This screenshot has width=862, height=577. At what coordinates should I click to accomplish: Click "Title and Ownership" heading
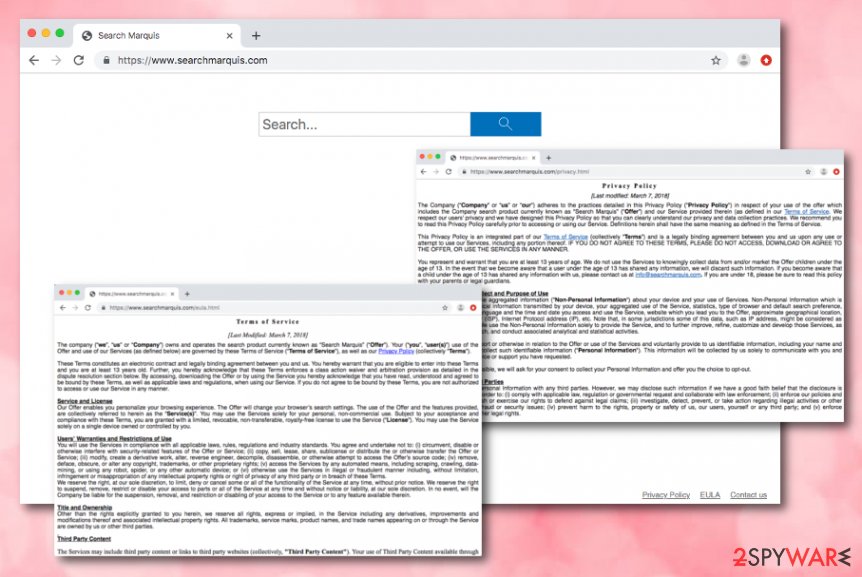pos(85,508)
